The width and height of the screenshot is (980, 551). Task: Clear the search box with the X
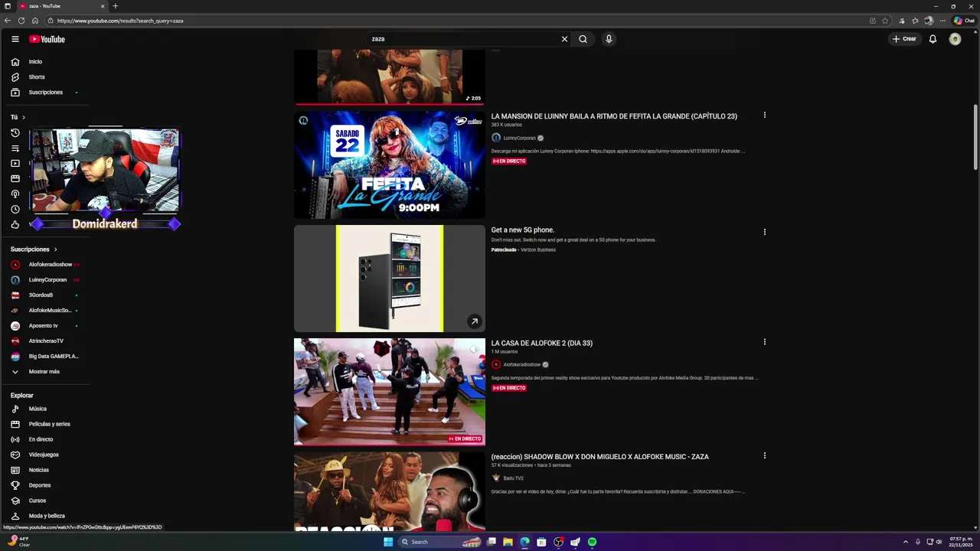point(565,39)
